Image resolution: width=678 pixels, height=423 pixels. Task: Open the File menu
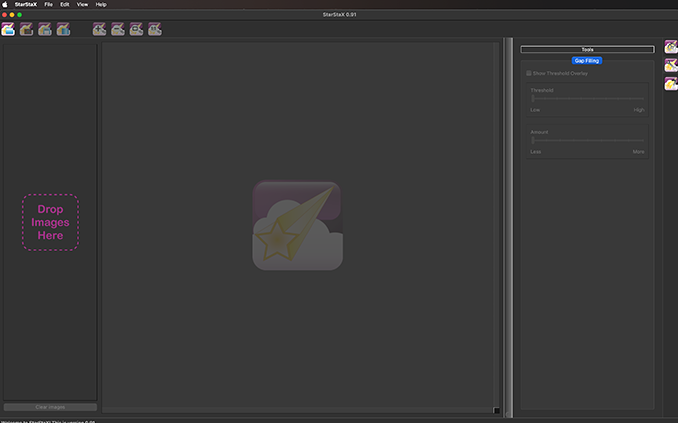click(48, 4)
